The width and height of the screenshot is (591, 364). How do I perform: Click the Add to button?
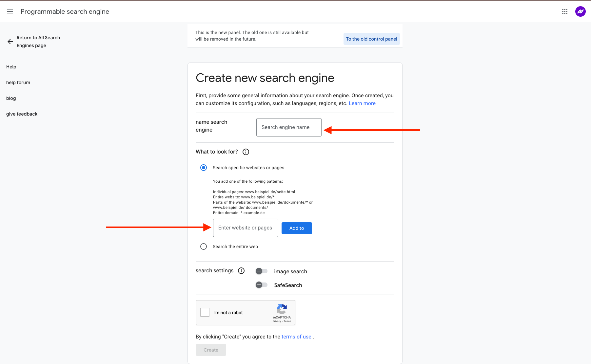[x=297, y=228]
